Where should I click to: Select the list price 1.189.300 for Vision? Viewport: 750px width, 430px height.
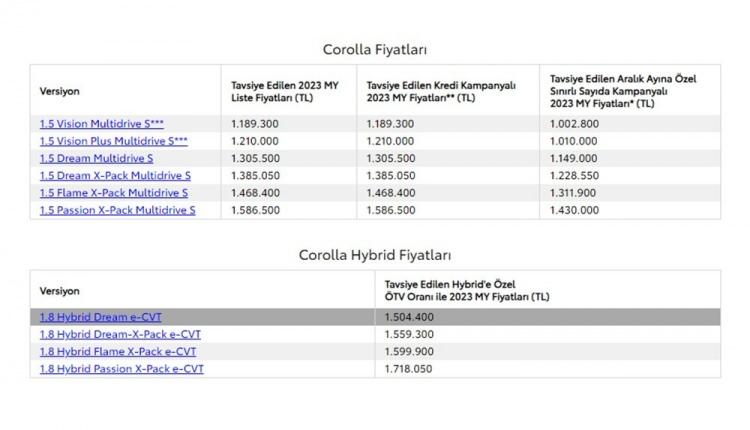(x=254, y=124)
